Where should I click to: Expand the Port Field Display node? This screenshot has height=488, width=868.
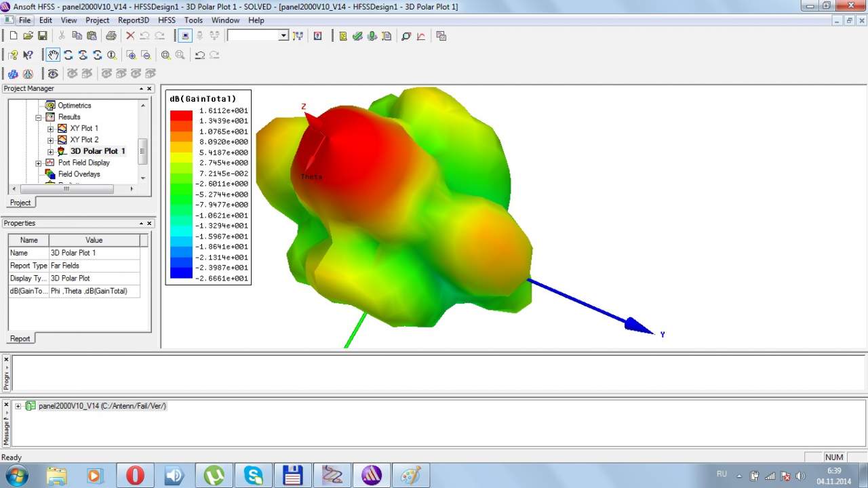coord(39,163)
